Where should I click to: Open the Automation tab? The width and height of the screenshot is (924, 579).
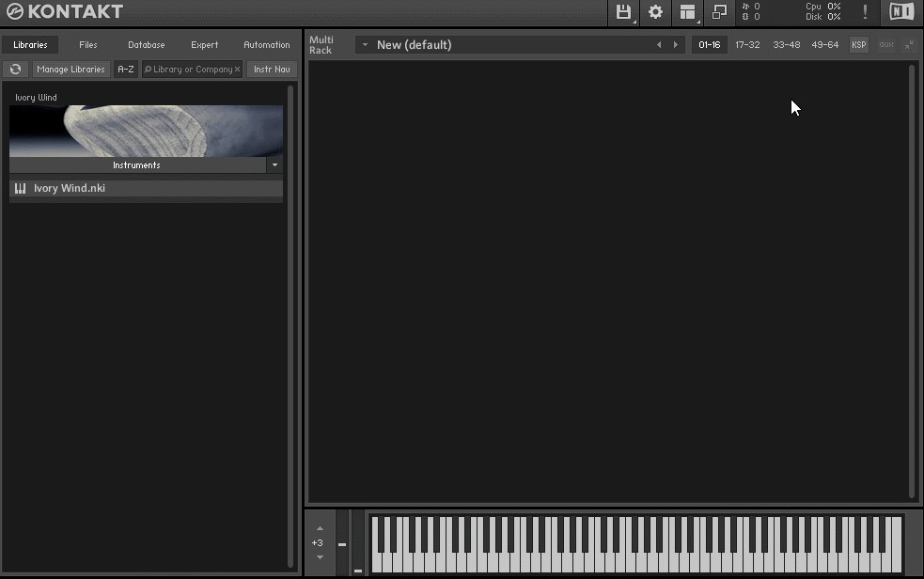(266, 45)
